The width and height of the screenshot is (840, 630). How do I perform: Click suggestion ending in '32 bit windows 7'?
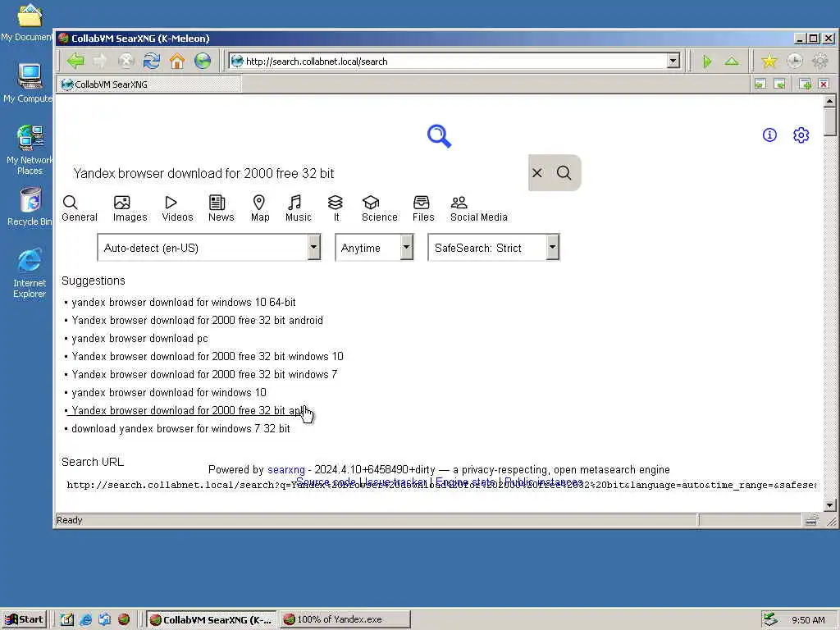point(204,374)
